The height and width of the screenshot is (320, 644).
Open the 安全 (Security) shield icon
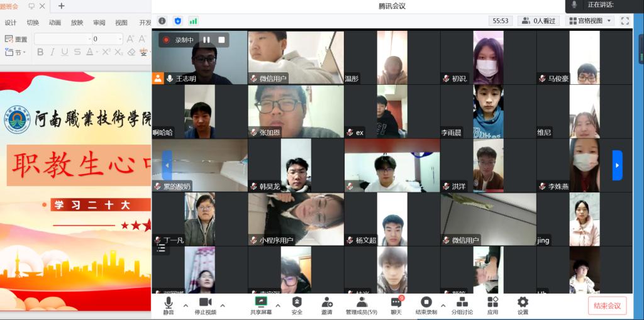tap(297, 305)
